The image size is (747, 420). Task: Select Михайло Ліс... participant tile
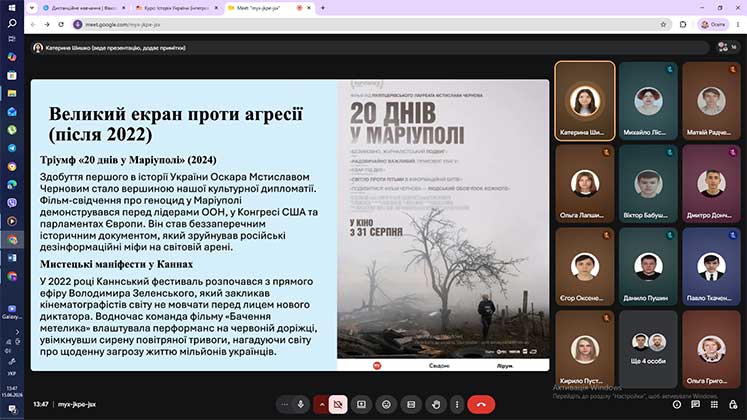648,100
